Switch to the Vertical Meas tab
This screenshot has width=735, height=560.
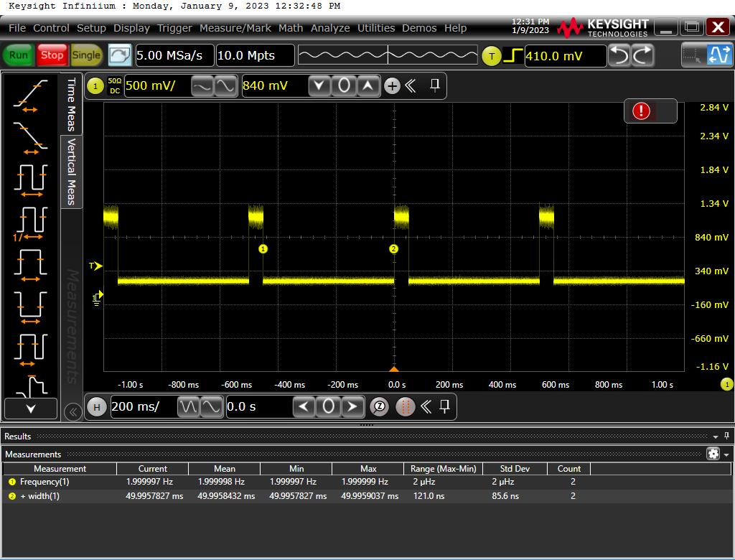point(72,172)
